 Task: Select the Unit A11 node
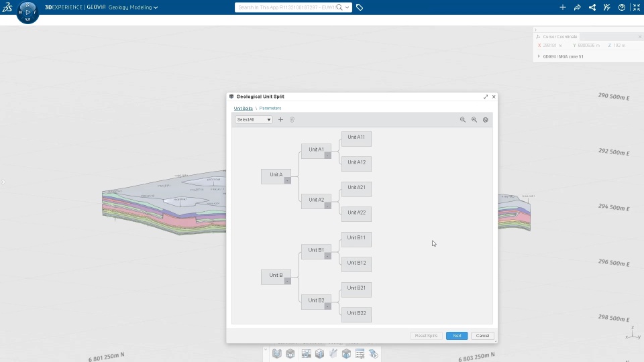(356, 139)
